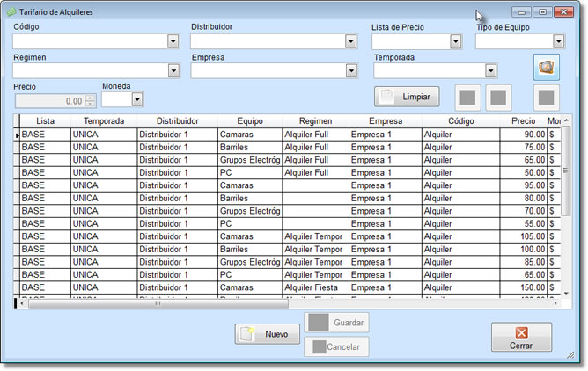Open the Moneda dropdown

tap(137, 100)
